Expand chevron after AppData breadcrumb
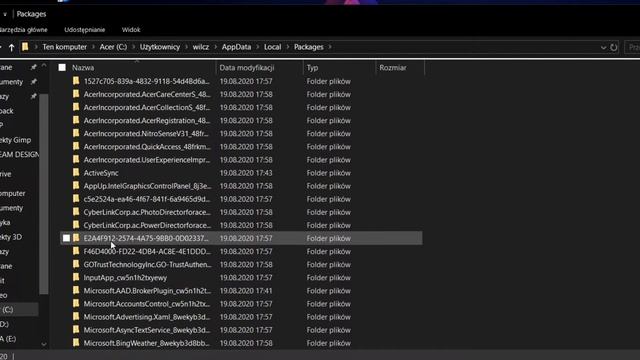This screenshot has height=360, width=640. point(258,47)
